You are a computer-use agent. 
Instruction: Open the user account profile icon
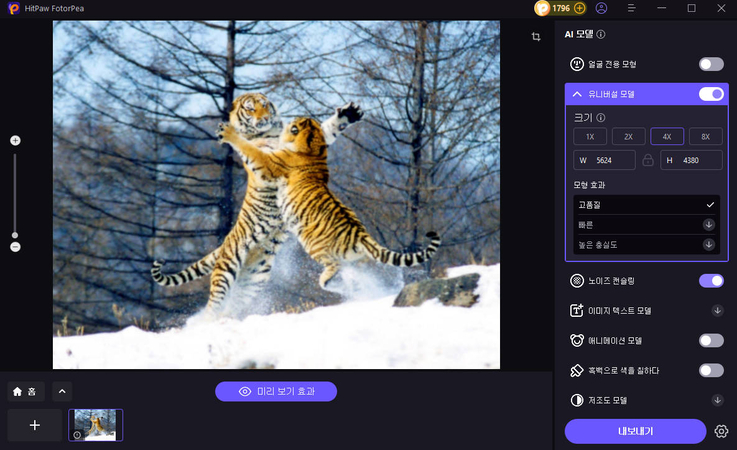[601, 8]
